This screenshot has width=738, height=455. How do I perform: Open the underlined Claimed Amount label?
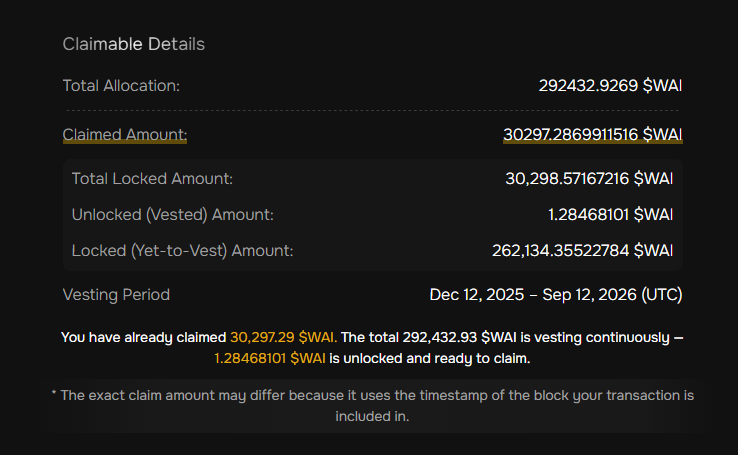point(125,134)
